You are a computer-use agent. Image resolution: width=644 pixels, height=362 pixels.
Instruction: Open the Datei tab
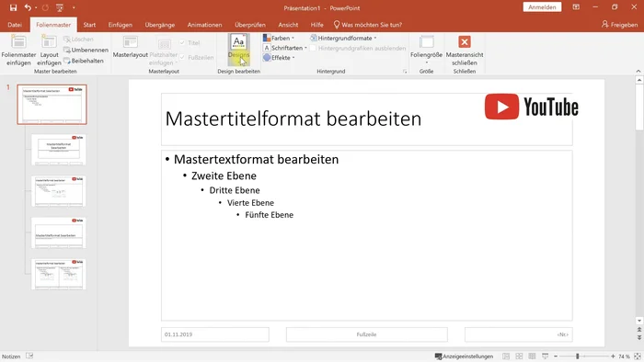tap(15, 25)
